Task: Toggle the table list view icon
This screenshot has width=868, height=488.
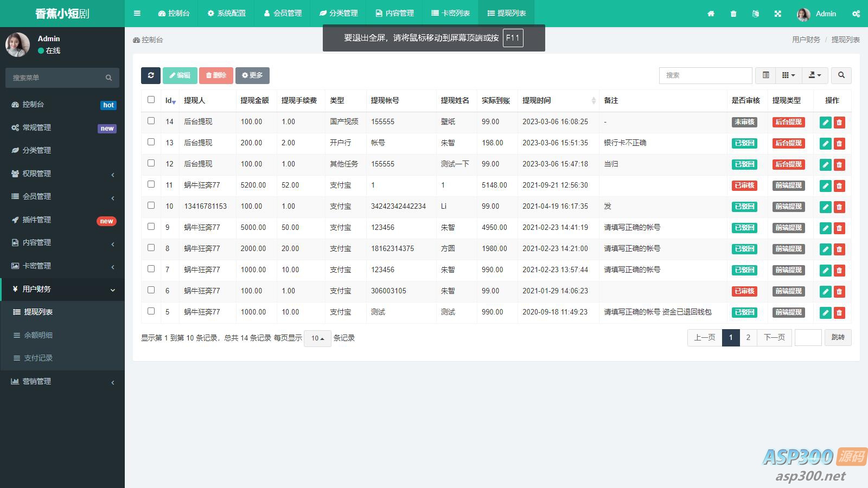Action: pos(765,75)
